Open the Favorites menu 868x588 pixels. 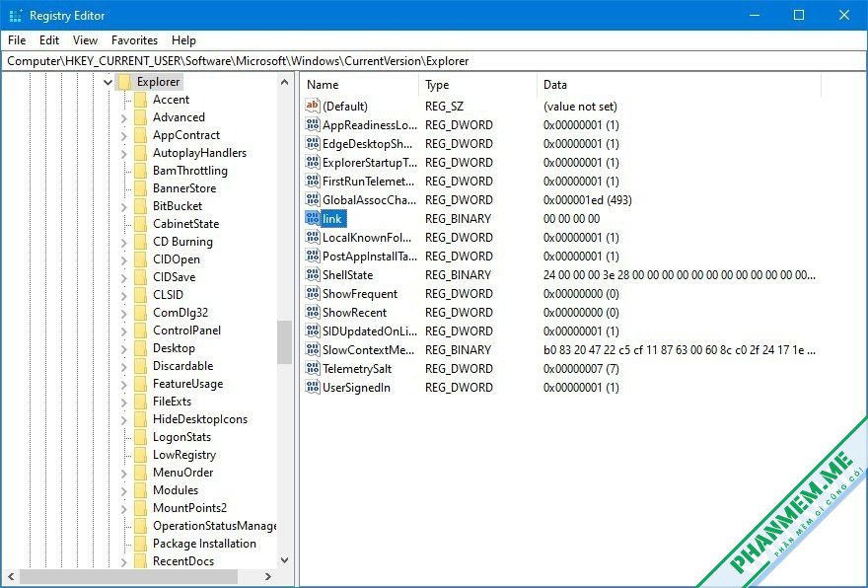tap(134, 40)
